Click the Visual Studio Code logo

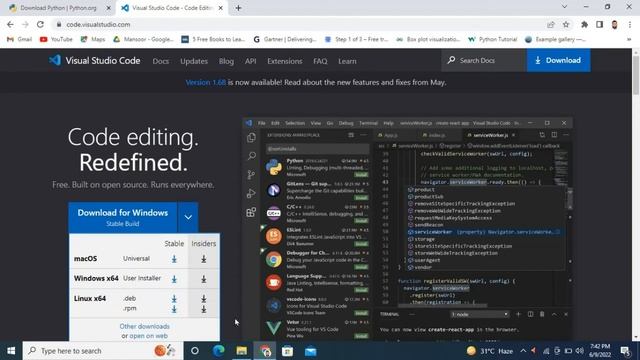(x=94, y=60)
